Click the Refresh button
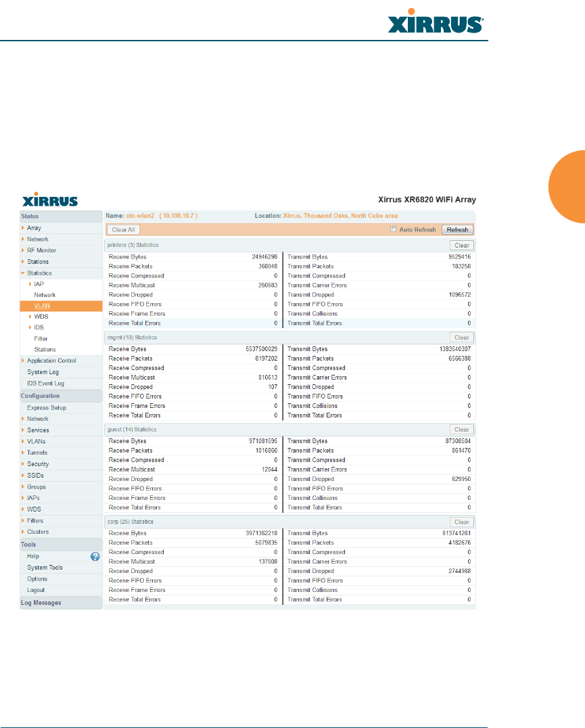The height and width of the screenshot is (728, 585). pos(457,229)
